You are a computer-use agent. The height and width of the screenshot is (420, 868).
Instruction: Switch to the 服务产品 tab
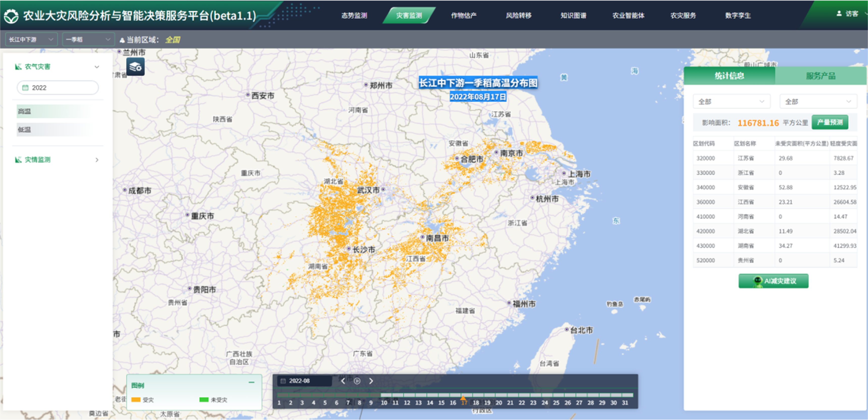pos(821,76)
